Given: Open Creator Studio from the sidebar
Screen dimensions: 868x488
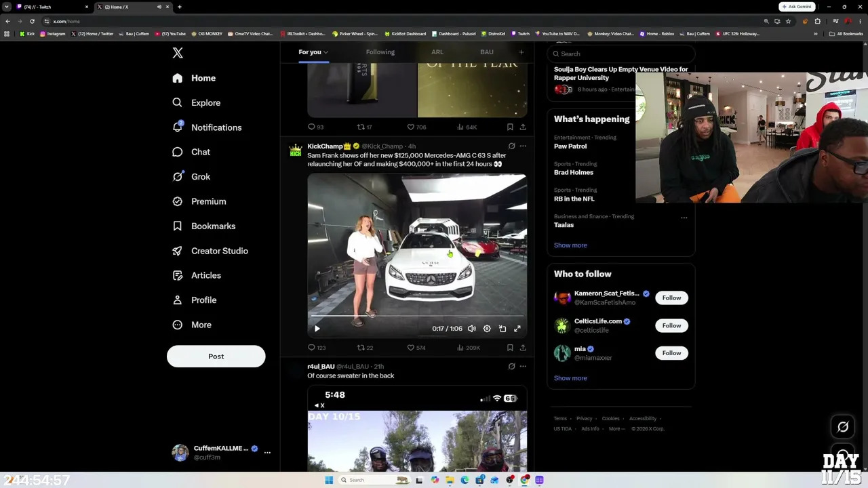Looking at the screenshot, I should [210, 251].
